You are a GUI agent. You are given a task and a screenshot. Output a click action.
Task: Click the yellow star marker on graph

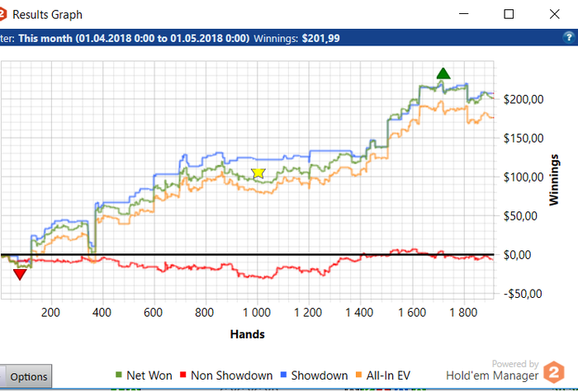point(258,172)
